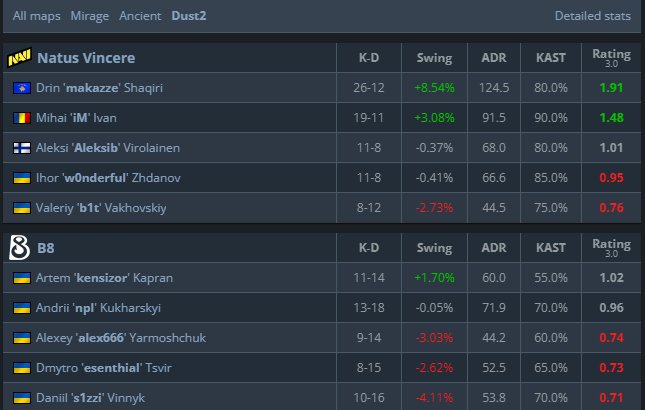Click the Ukrainian flag beside w0nderful
The width and height of the screenshot is (645, 410).
(19, 178)
